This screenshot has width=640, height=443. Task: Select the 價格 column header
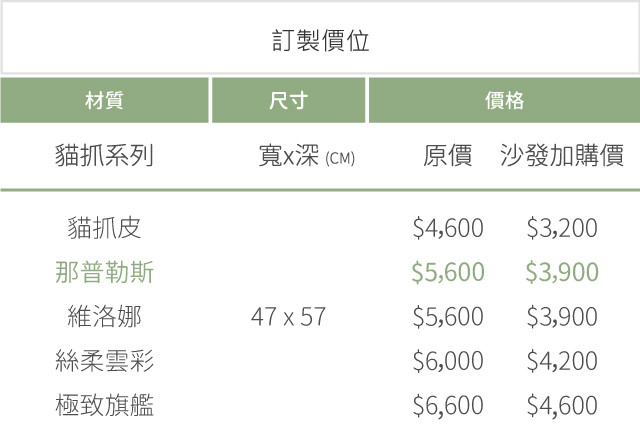(504, 101)
